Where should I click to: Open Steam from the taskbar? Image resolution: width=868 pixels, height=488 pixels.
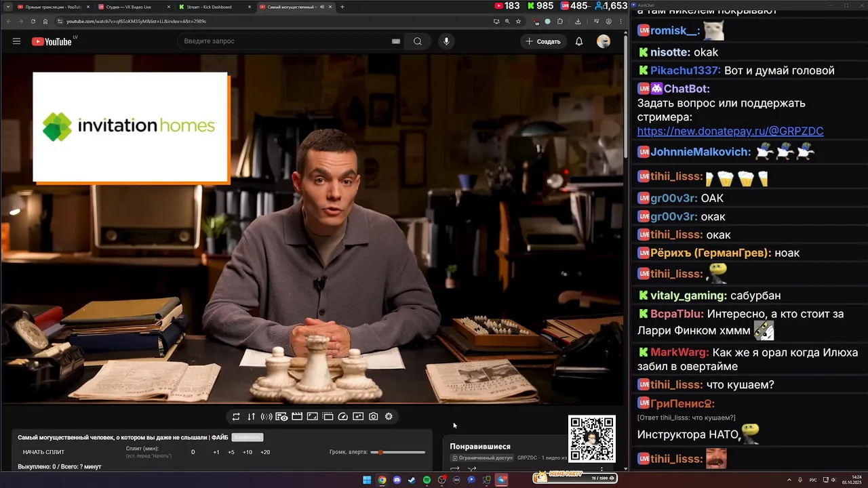[x=412, y=480]
